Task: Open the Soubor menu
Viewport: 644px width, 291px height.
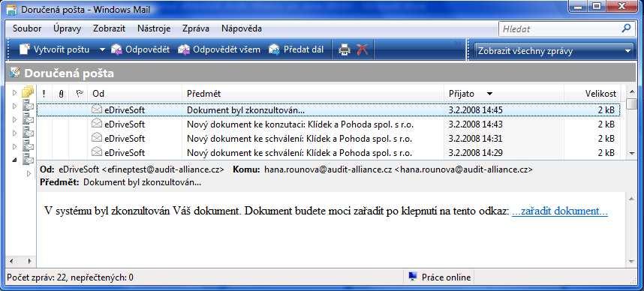Action: tap(27, 28)
